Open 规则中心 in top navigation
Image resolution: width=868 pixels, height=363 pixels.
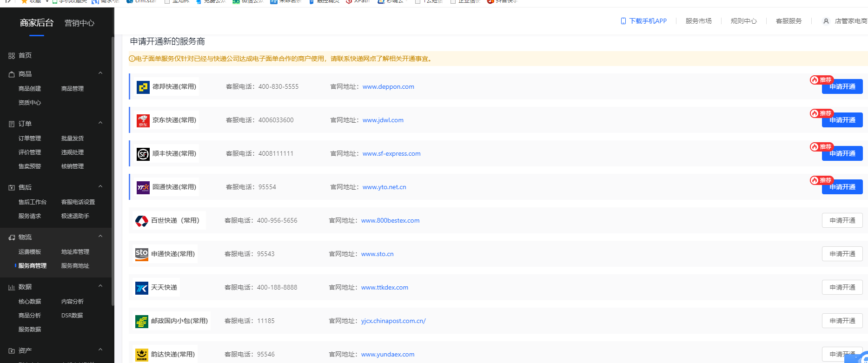coord(743,21)
